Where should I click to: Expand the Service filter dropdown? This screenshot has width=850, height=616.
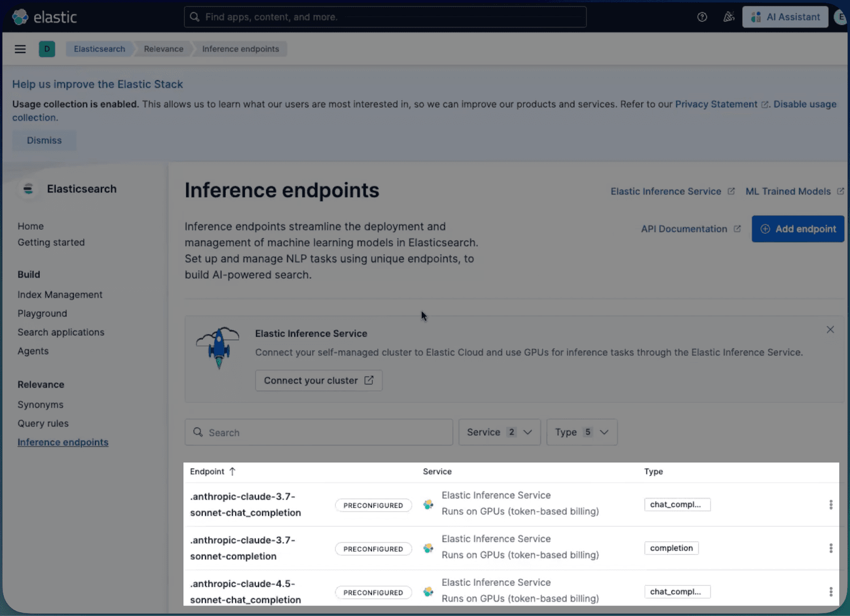(498, 432)
